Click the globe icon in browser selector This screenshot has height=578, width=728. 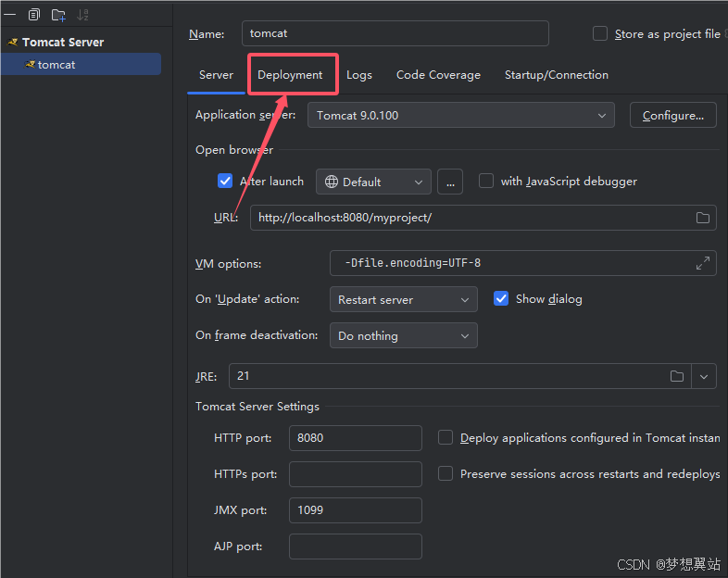tap(332, 182)
